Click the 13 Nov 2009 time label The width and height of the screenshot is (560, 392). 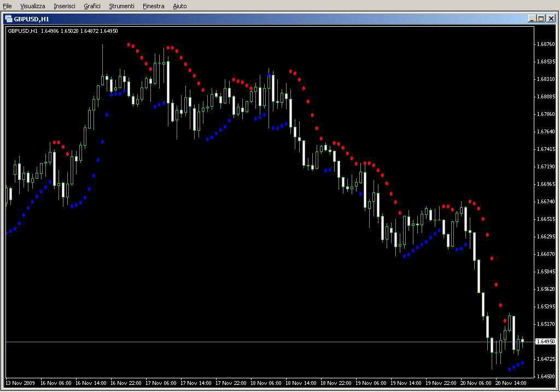[x=20, y=383]
